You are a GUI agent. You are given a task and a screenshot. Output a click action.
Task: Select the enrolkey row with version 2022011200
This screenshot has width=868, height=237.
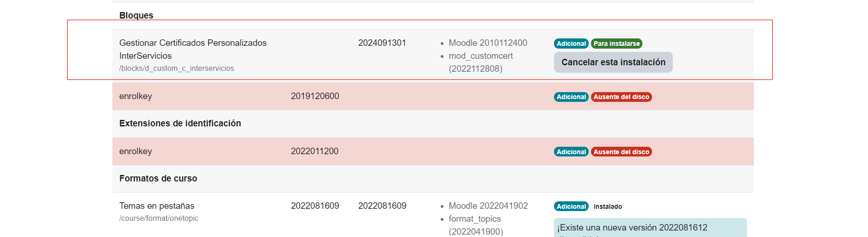coord(135,151)
